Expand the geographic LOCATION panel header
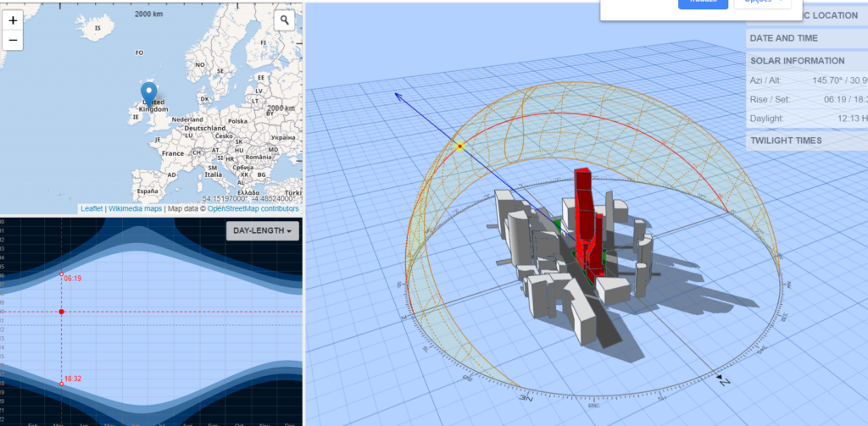868x426 pixels. click(807, 15)
